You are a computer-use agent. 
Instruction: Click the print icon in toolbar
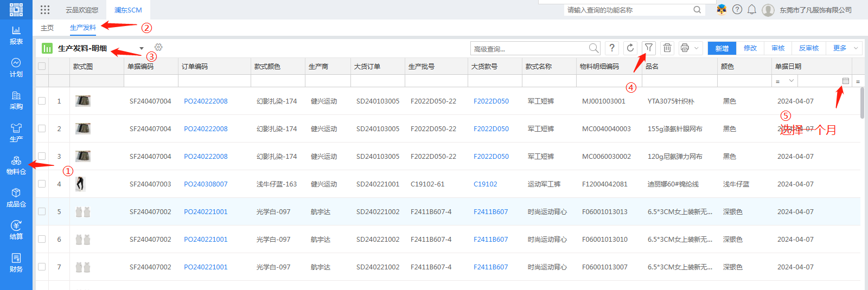coord(685,48)
